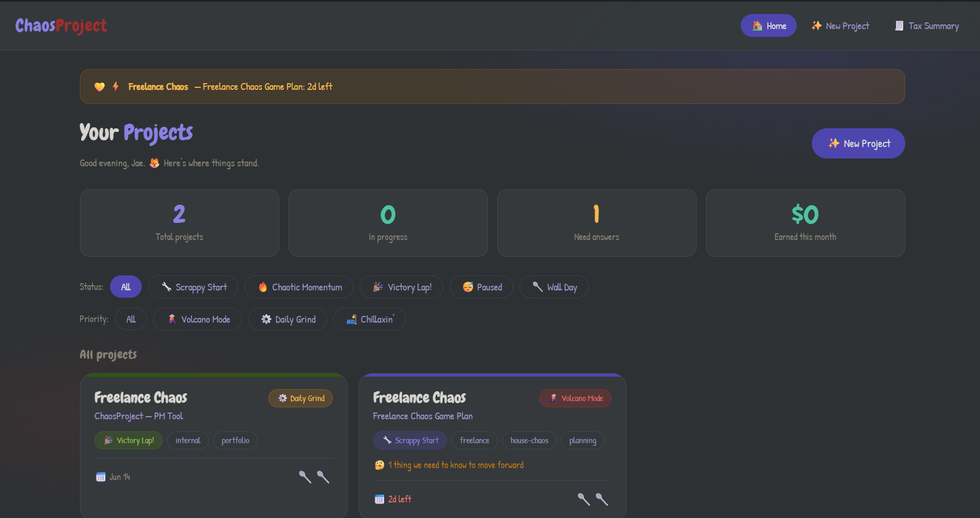
Task: Click the internal tag
Action: [x=188, y=440]
